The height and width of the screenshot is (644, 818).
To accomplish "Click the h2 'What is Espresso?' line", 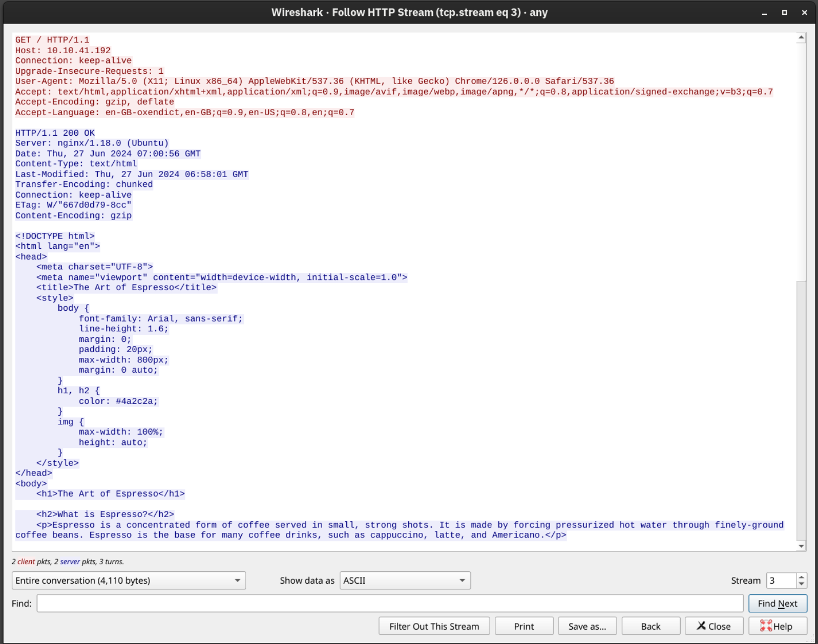I will click(x=105, y=514).
